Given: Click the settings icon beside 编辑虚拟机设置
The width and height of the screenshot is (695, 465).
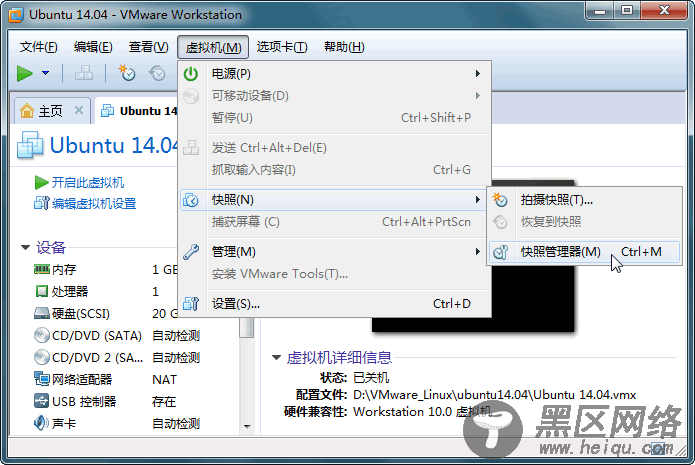Looking at the screenshot, I should tap(42, 203).
